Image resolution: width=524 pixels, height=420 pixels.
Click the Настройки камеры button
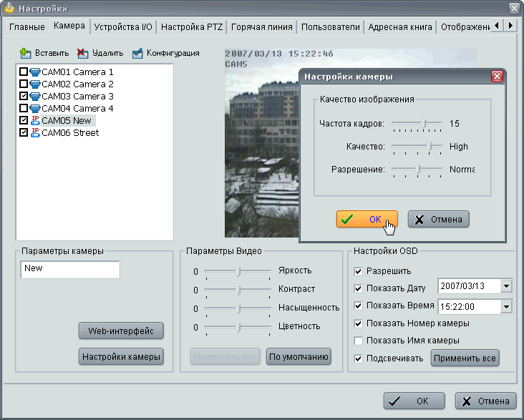121,356
